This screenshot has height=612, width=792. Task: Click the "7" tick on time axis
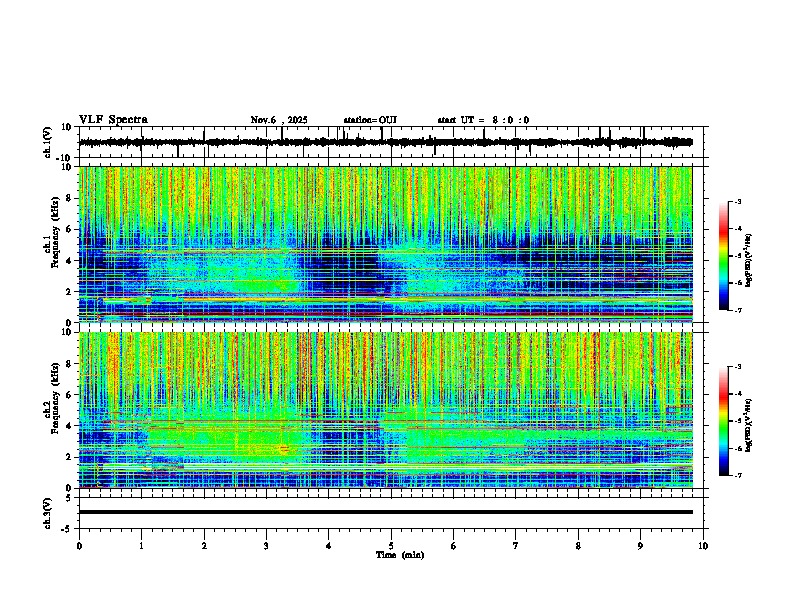click(x=516, y=546)
